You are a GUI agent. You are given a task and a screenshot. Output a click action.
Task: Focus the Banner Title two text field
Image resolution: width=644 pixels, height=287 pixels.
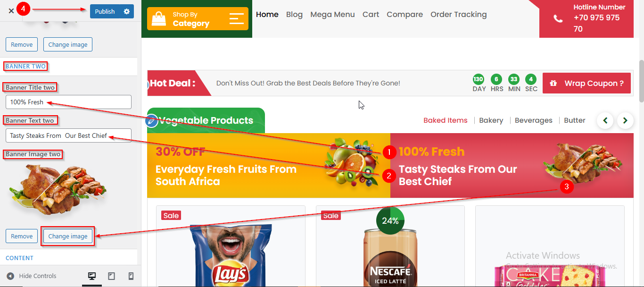tap(68, 102)
